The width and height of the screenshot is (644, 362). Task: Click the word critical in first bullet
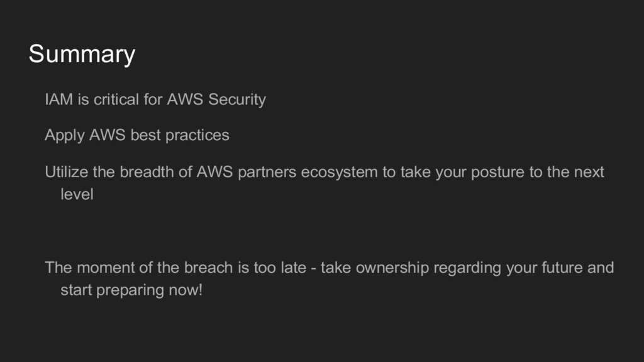pyautogui.click(x=116, y=99)
